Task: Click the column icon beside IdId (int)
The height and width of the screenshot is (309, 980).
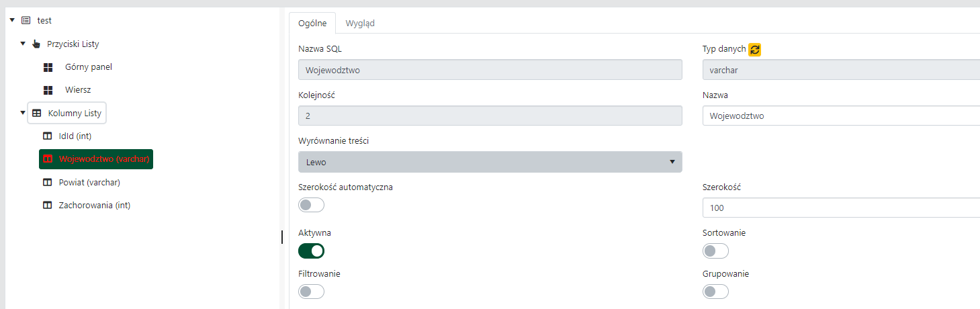Action: pyautogui.click(x=48, y=136)
